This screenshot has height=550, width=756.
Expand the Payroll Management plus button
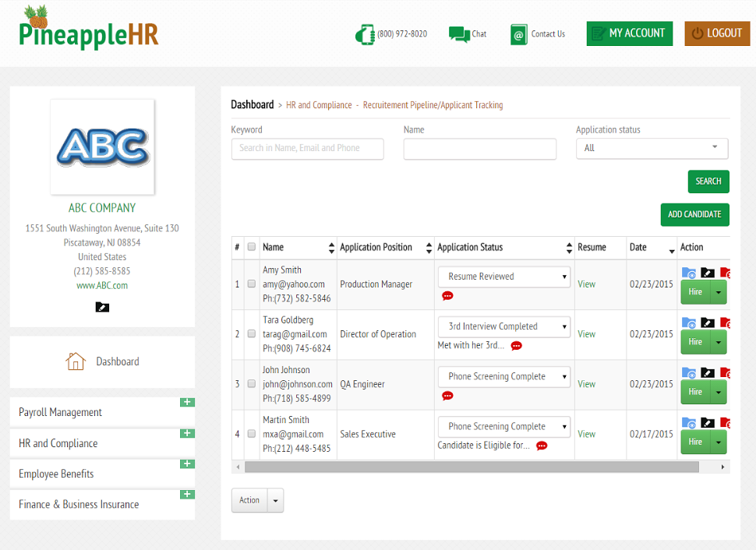point(187,402)
